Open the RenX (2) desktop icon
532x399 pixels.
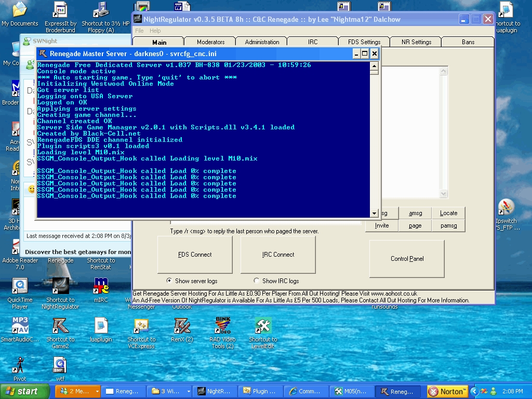point(182,326)
